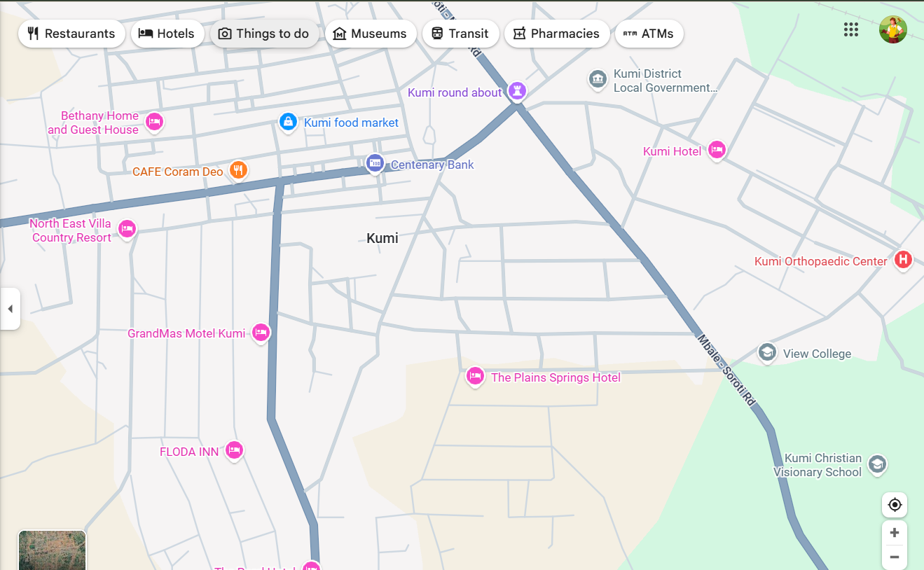Click the Centenary Bank map marker
924x570 pixels.
pos(375,163)
